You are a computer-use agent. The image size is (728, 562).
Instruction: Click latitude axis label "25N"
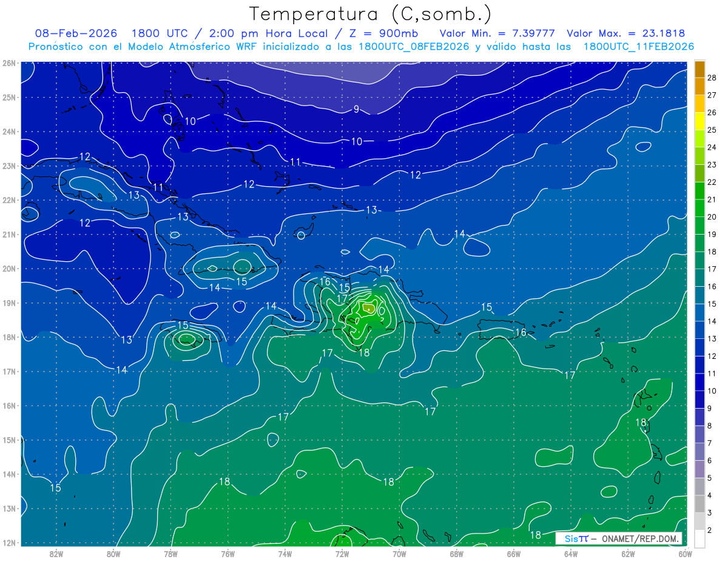click(8, 97)
